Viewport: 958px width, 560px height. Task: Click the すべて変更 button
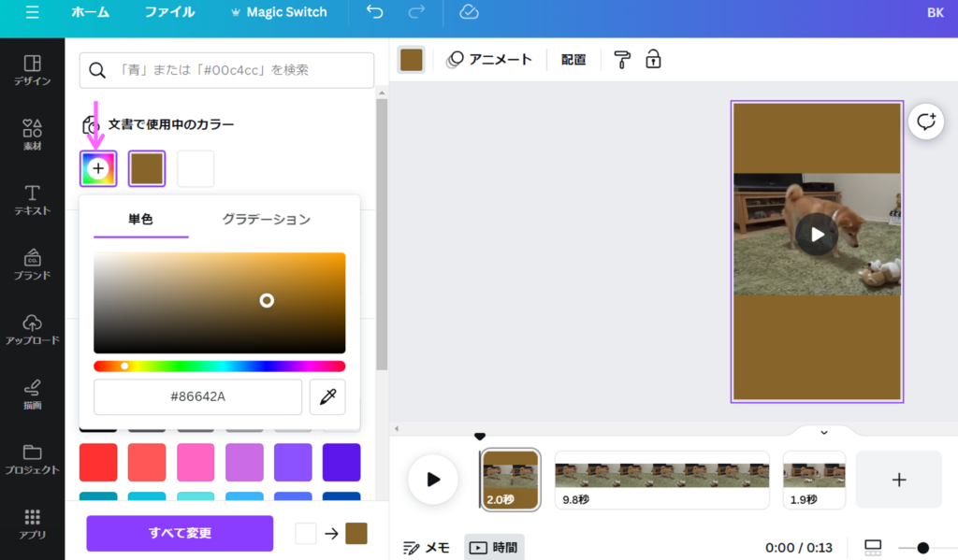180,533
